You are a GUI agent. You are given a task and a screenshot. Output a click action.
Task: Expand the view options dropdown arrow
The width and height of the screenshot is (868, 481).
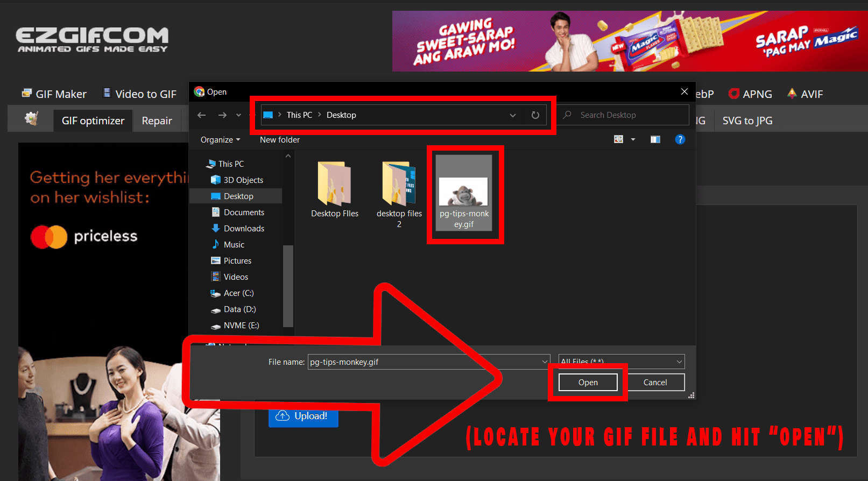(633, 139)
